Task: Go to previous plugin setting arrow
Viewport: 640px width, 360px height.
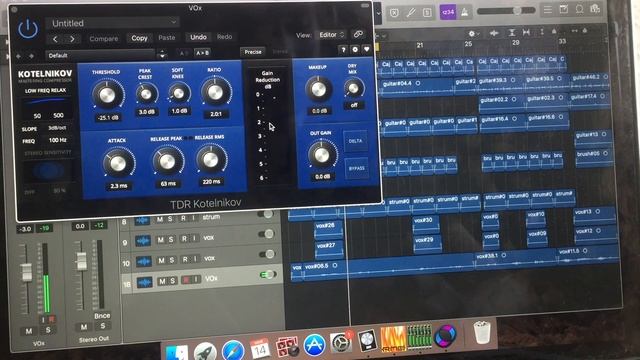Action: pos(56,39)
